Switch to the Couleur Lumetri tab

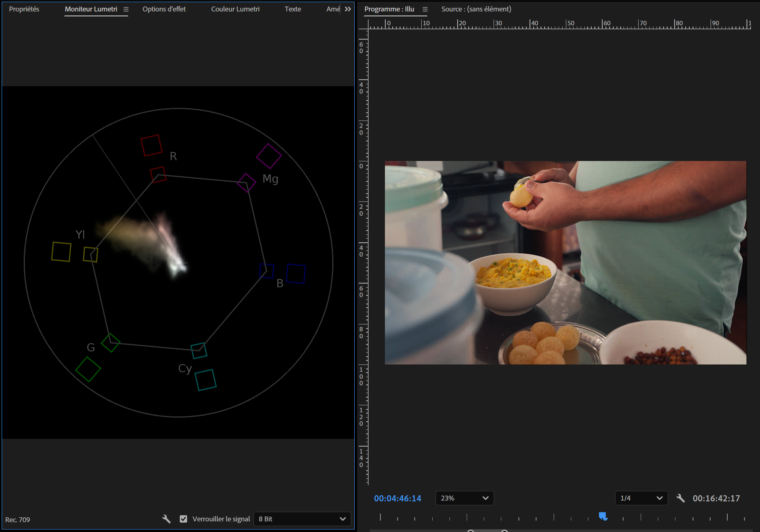tap(235, 9)
